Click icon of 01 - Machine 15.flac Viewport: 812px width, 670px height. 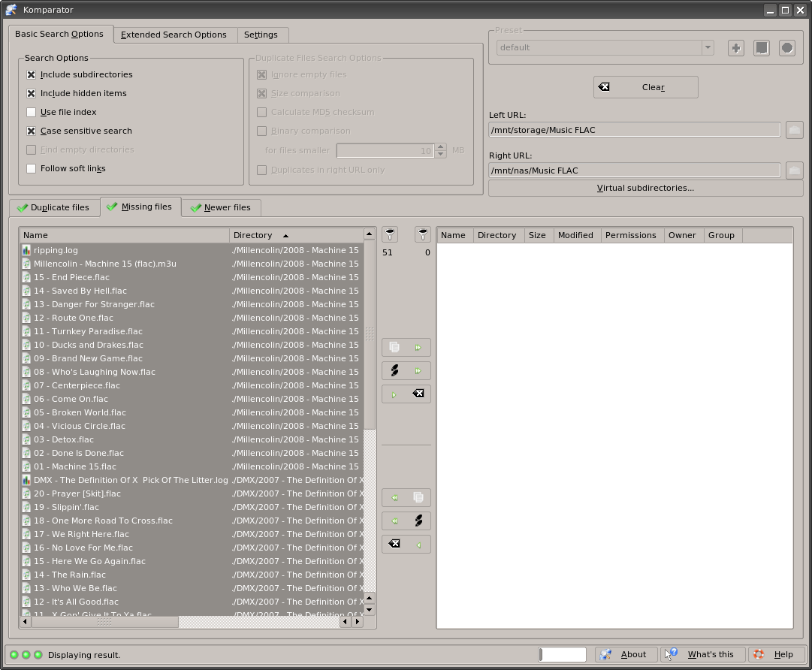click(x=26, y=466)
